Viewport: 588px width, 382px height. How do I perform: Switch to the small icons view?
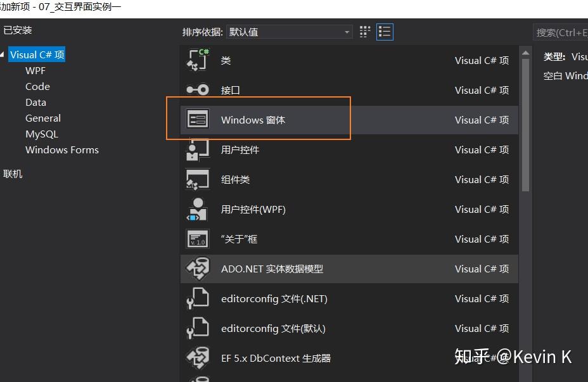pos(364,31)
